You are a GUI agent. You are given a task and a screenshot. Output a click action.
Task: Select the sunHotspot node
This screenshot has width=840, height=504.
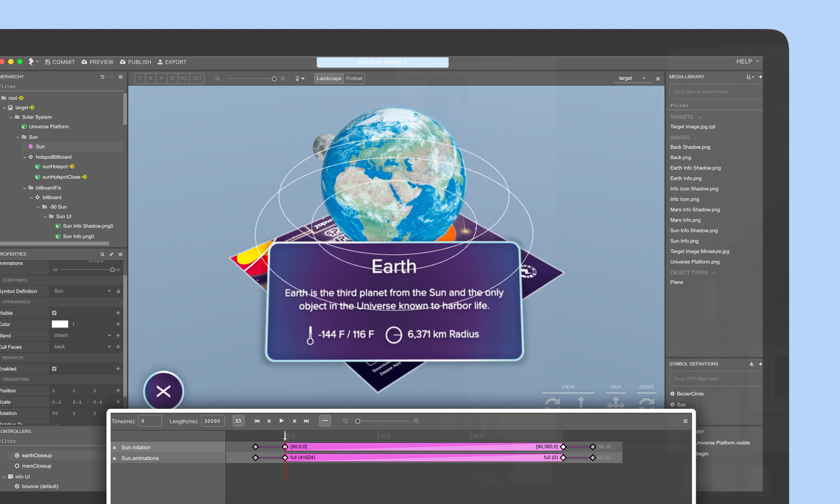[55, 167]
